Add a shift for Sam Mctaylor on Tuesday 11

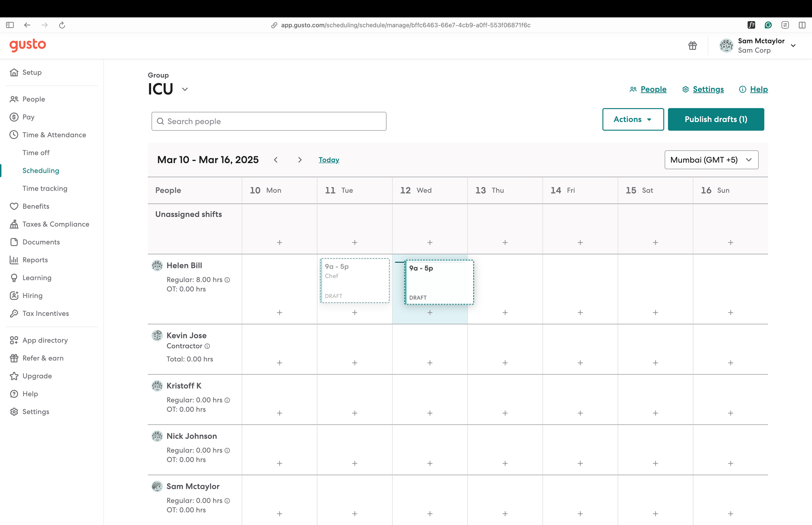click(x=355, y=514)
